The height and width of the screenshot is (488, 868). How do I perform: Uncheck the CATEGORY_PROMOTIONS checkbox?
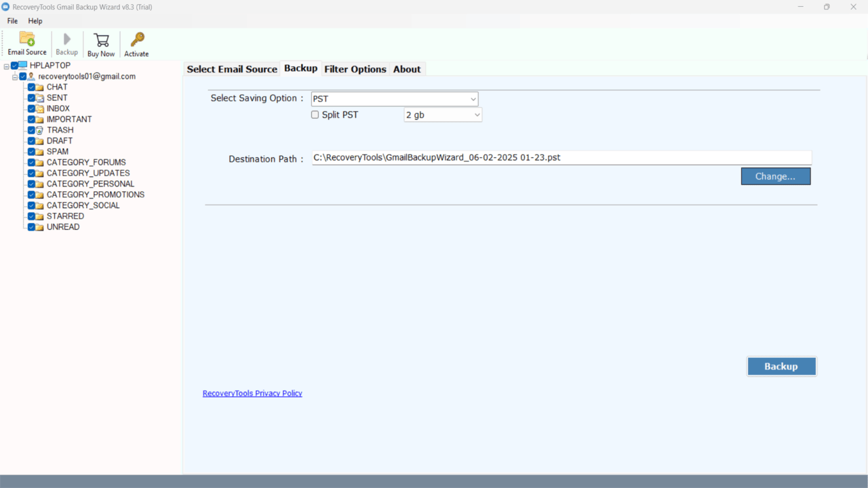(x=31, y=195)
